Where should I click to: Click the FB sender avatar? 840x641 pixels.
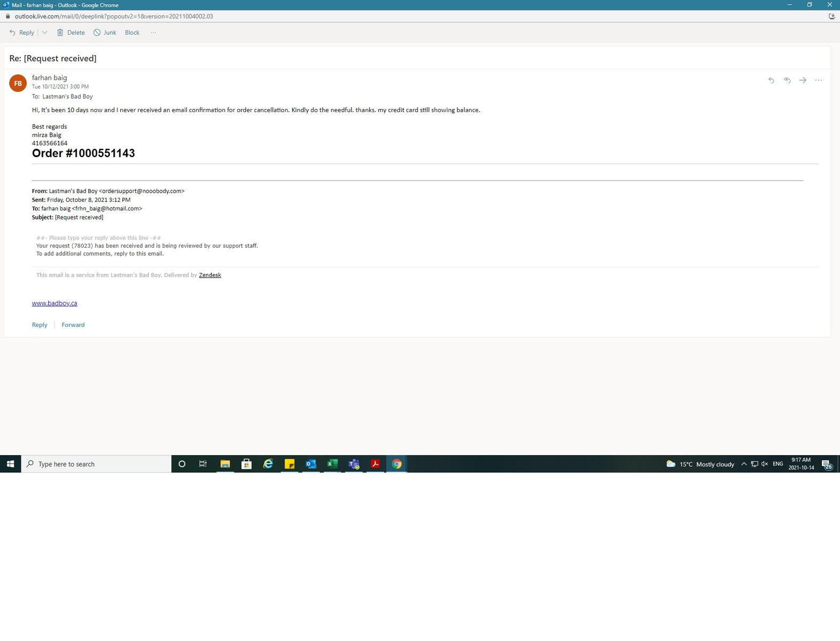point(18,83)
